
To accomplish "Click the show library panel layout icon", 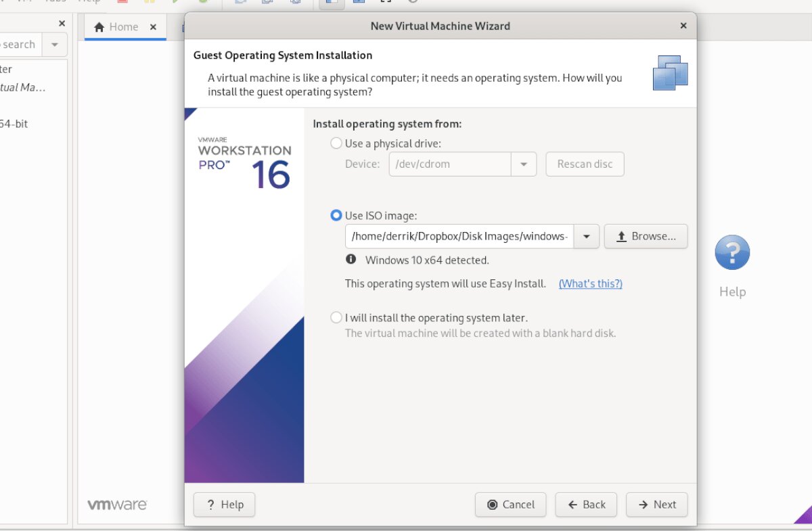I will click(x=330, y=3).
